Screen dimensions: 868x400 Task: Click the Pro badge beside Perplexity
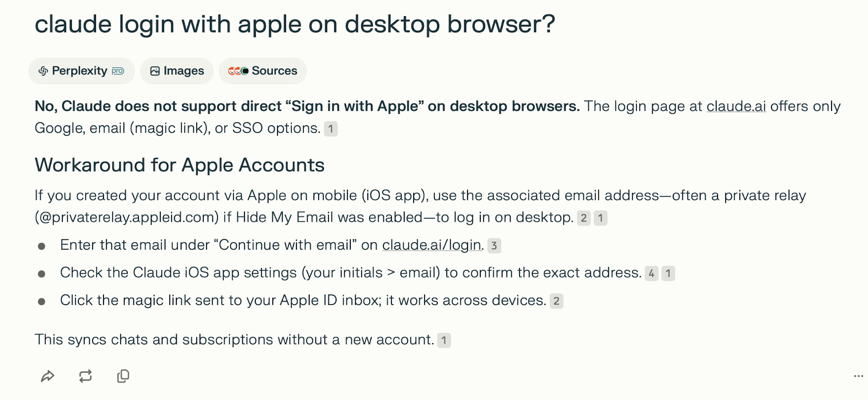(x=118, y=71)
